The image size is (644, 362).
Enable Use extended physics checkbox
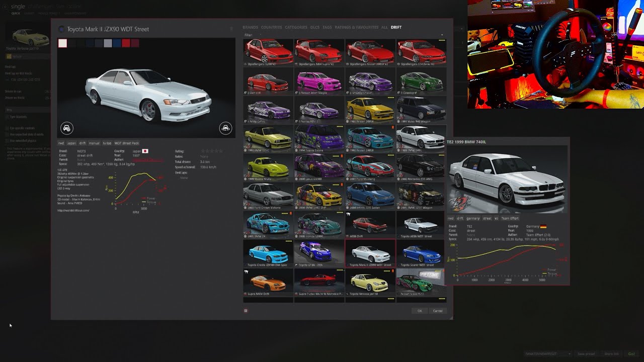pos(7,141)
